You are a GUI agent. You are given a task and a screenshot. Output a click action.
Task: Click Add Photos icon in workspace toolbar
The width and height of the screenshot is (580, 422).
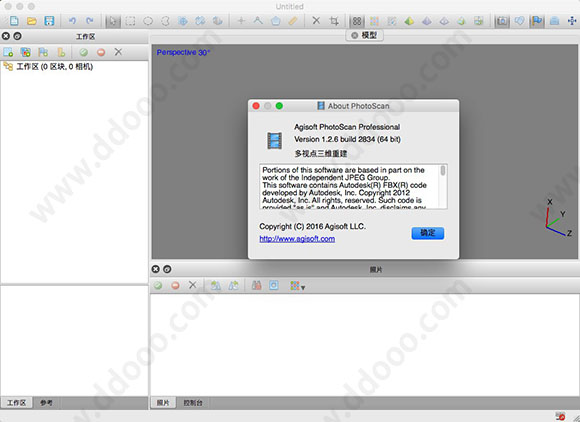[26, 52]
